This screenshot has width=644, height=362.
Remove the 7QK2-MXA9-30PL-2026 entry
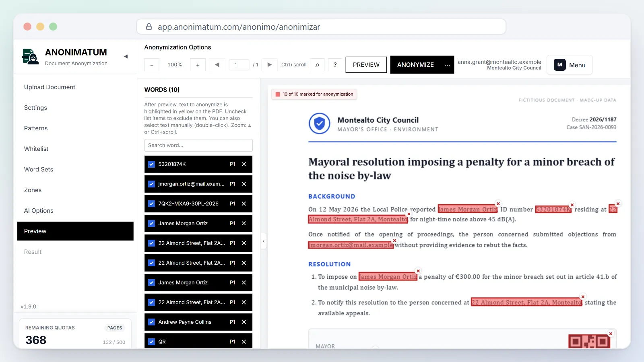(244, 204)
